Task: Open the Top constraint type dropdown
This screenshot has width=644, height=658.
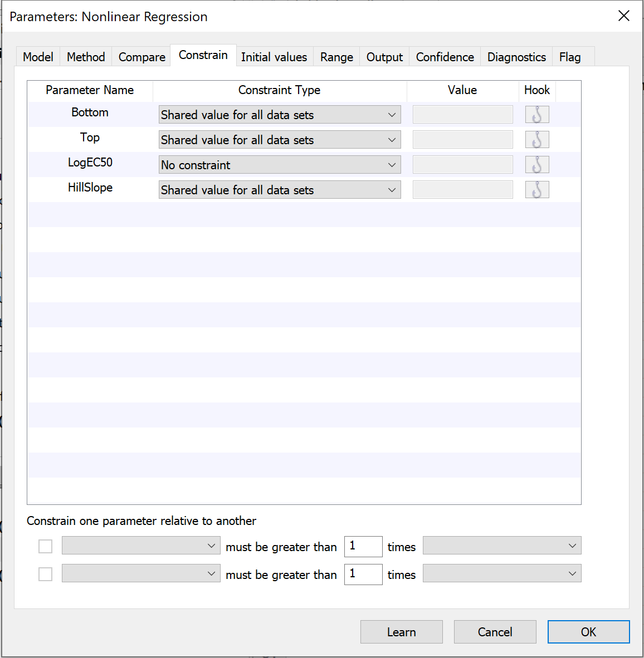Action: click(x=280, y=140)
